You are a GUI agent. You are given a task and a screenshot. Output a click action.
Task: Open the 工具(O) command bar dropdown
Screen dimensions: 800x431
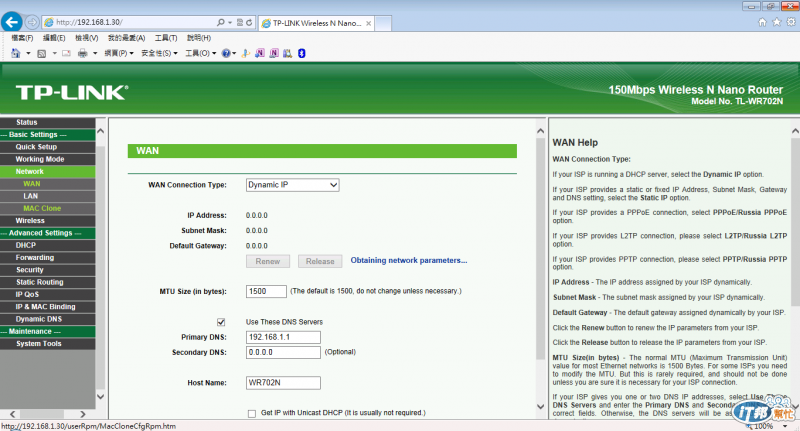point(201,53)
